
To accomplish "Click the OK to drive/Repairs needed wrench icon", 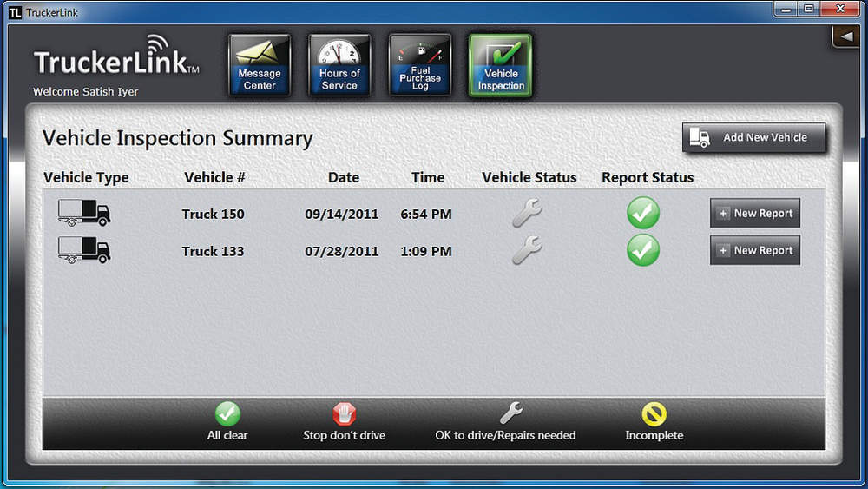I will click(511, 413).
